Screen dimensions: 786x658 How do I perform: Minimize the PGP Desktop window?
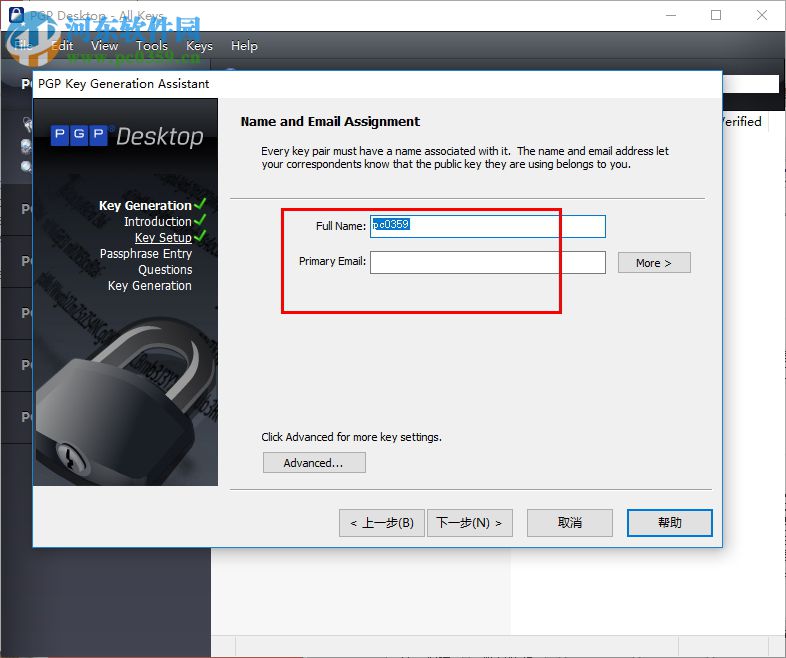[671, 15]
